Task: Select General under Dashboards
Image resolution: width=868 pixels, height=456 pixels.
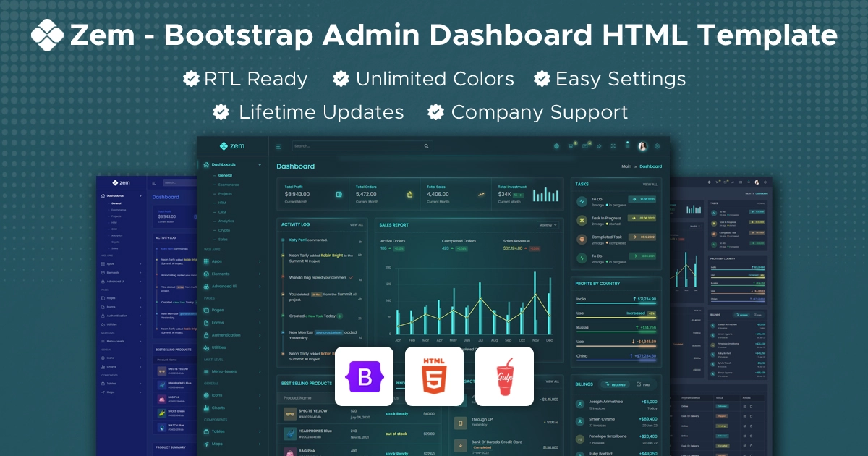Action: point(225,175)
